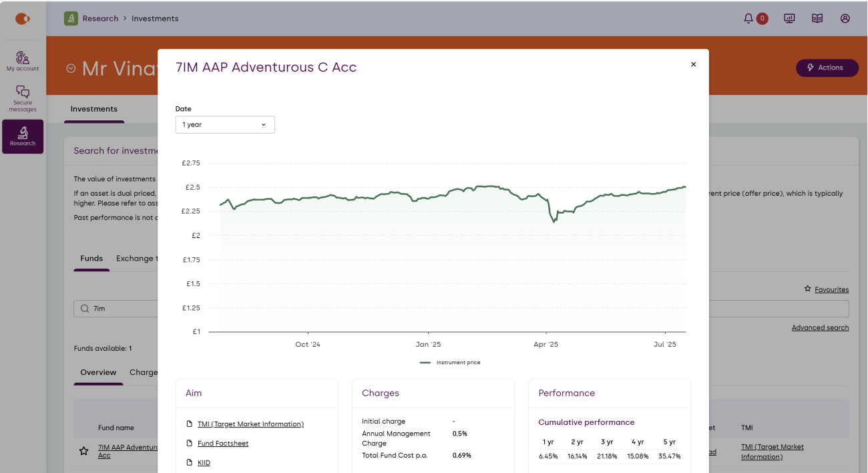This screenshot has height=473, width=868.
Task: Select the Overview tab
Action: (98, 373)
